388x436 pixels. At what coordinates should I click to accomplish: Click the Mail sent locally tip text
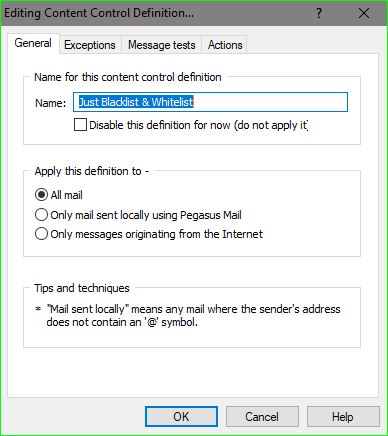[x=193, y=315]
